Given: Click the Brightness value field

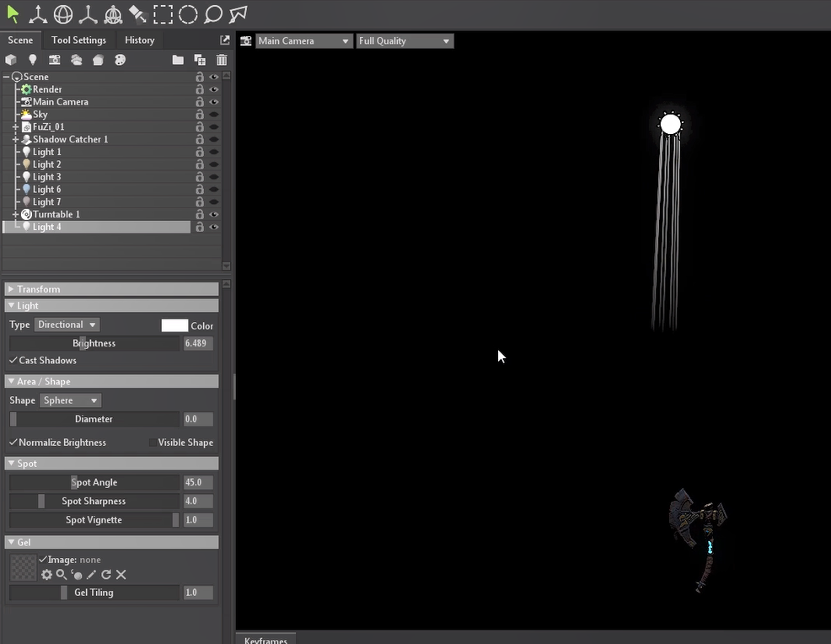Looking at the screenshot, I should coord(198,343).
